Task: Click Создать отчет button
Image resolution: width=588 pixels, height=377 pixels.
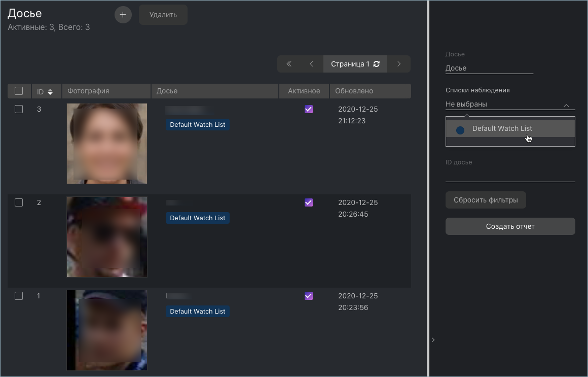Action: (x=510, y=226)
